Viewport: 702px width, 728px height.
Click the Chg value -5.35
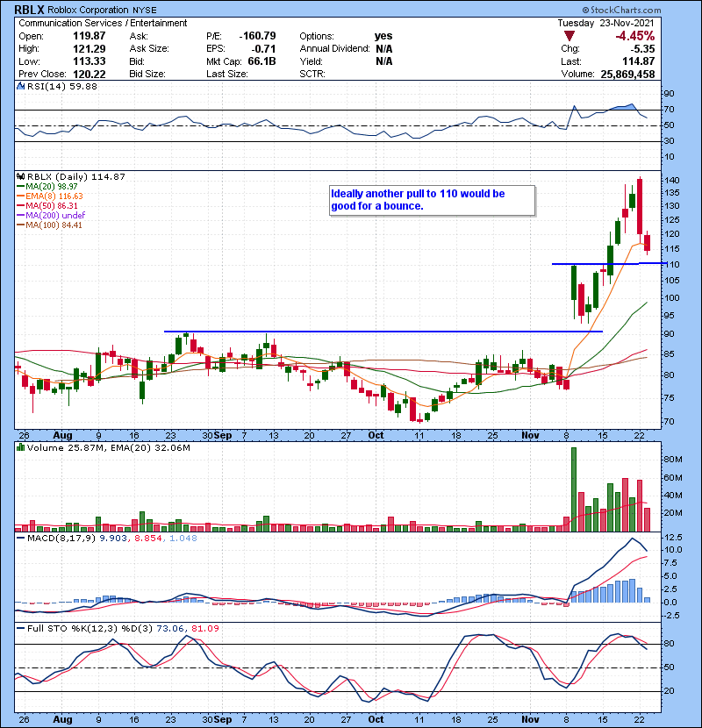coord(642,49)
